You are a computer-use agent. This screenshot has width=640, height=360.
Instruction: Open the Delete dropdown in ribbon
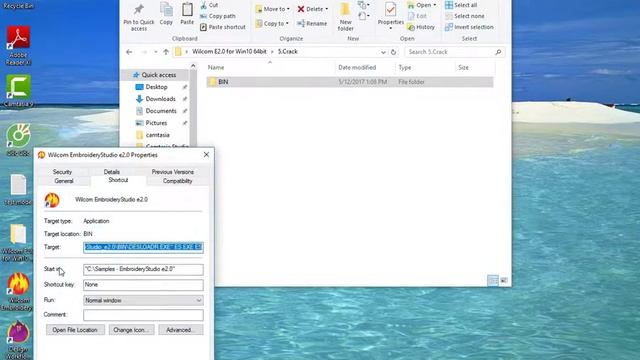(313, 9)
